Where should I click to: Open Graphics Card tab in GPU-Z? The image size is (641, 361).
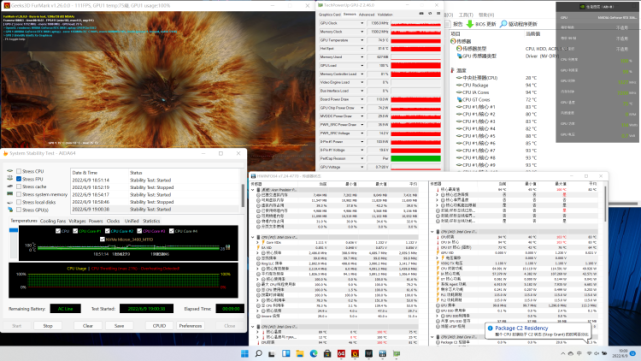(x=329, y=14)
